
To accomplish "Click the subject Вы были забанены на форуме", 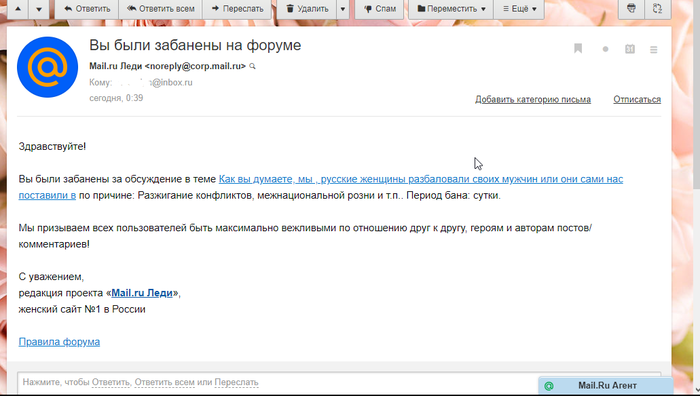I will click(x=195, y=46).
